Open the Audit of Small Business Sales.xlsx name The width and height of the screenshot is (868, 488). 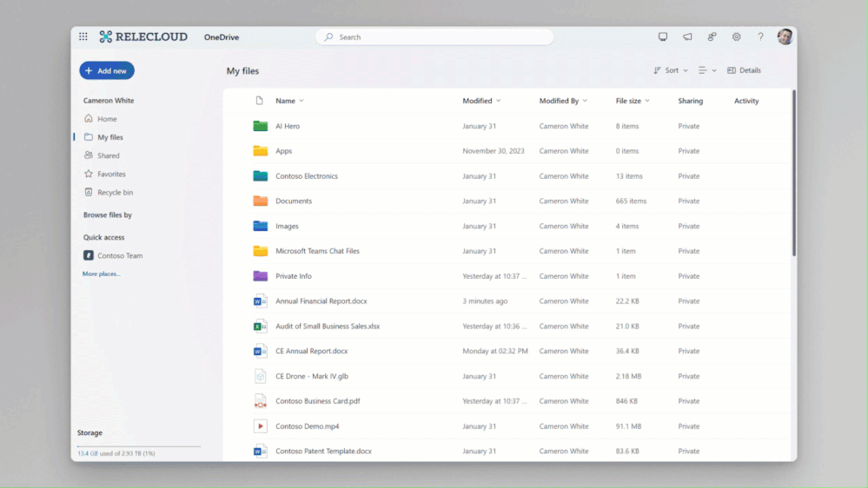coord(328,326)
